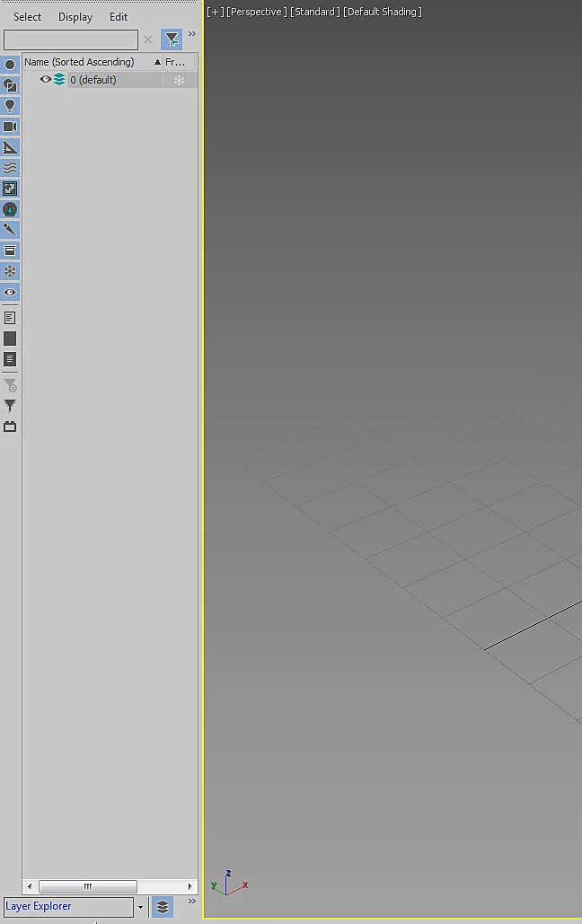Expand the bottom toolbar overflow chevron
Image resolution: width=582 pixels, height=924 pixels.
[x=191, y=901]
